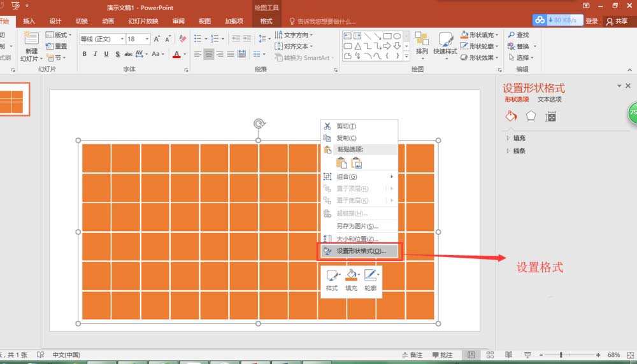This screenshot has height=364, width=637.
Task: Open the Insert (插入) ribbon tab
Action: click(29, 21)
